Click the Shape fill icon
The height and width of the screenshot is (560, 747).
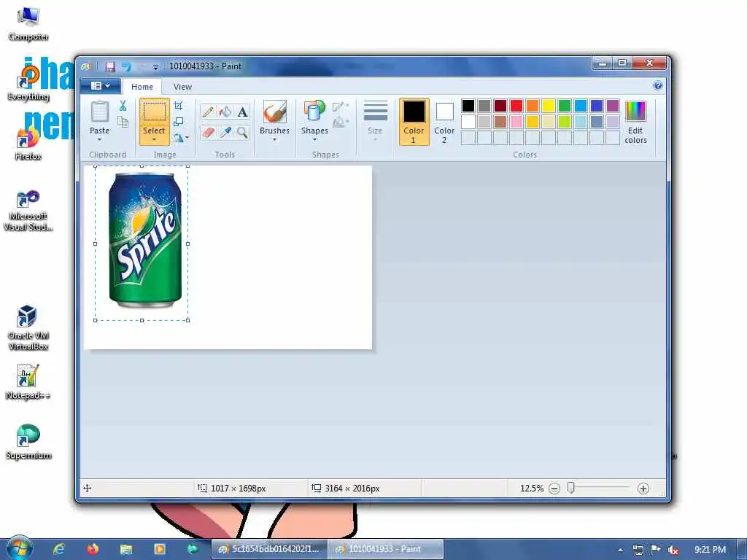click(338, 122)
